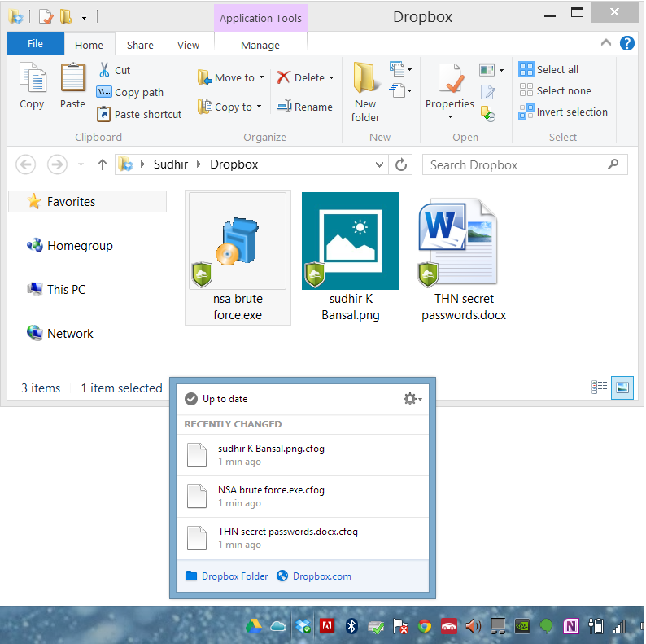
Task: Click the Select all button
Action: 548,69
